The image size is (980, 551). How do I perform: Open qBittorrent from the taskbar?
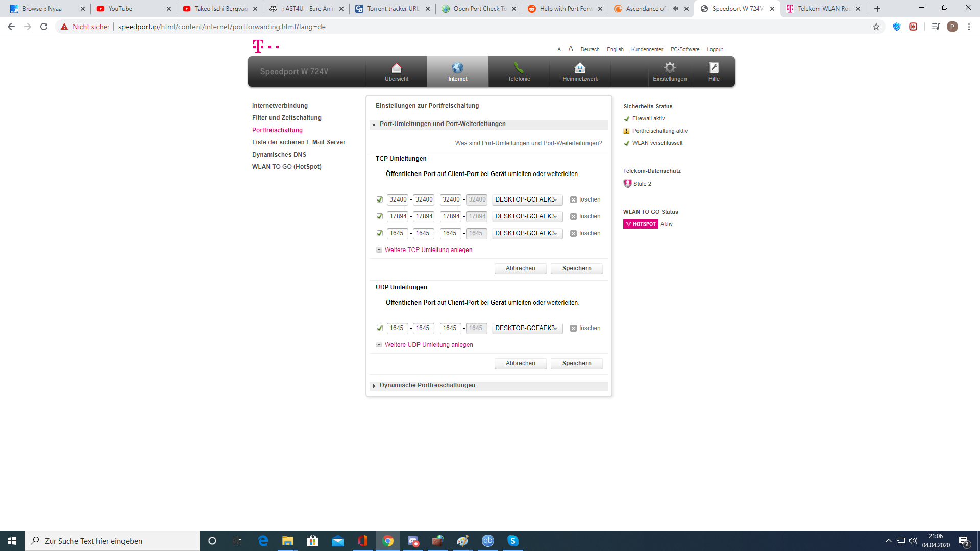pos(488,541)
